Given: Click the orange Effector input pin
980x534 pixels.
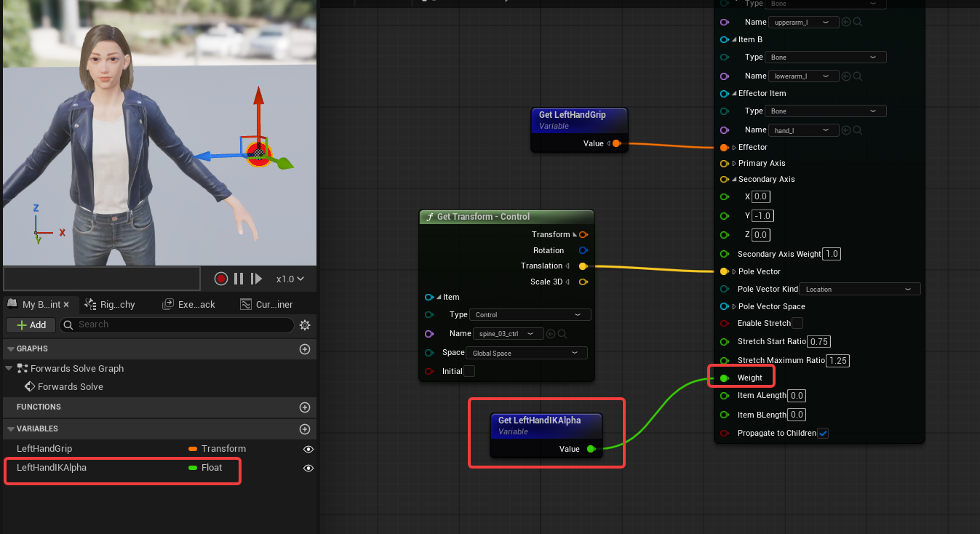Looking at the screenshot, I should pyautogui.click(x=724, y=147).
